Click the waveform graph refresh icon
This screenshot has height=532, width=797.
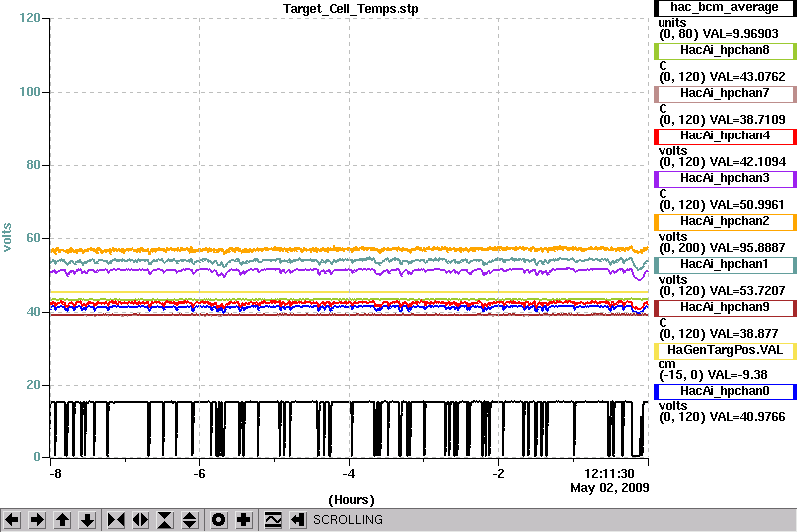[x=273, y=520]
